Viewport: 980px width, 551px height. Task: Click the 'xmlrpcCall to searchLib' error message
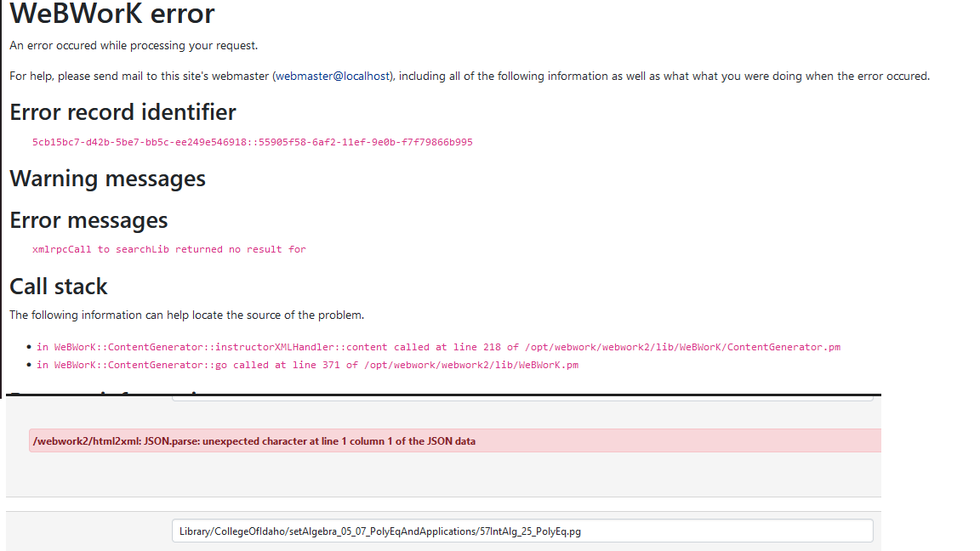169,249
